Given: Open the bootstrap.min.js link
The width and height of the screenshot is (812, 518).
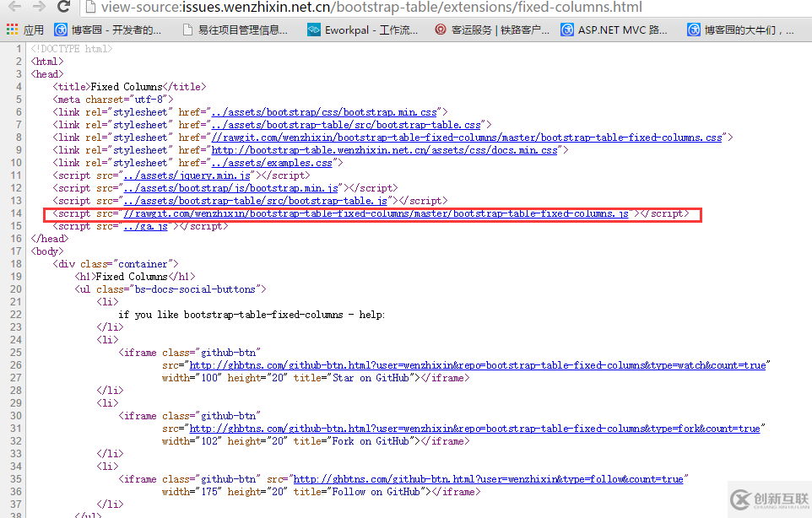Looking at the screenshot, I should pyautogui.click(x=231, y=188).
